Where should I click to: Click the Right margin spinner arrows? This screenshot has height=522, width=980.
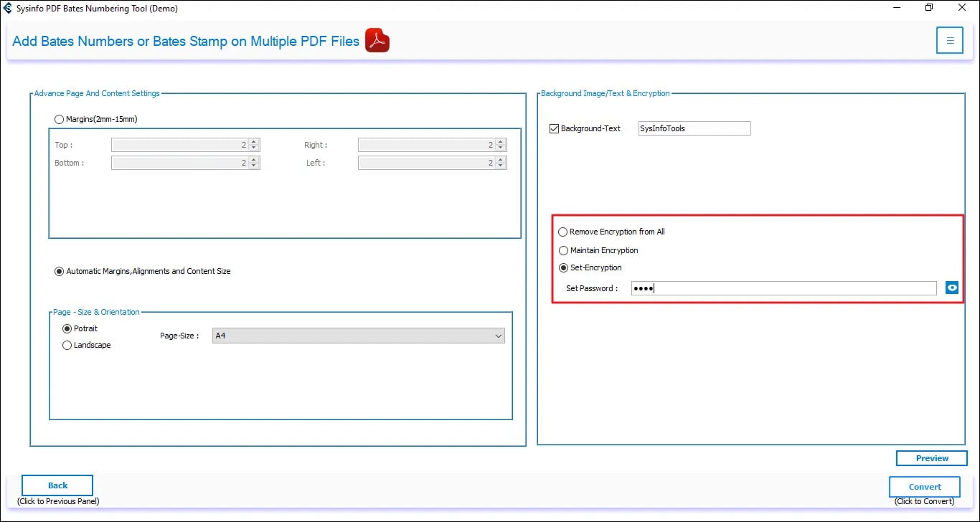tap(501, 145)
